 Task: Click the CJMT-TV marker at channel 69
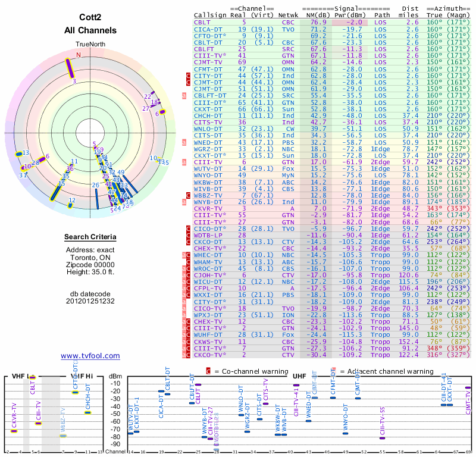468,387
